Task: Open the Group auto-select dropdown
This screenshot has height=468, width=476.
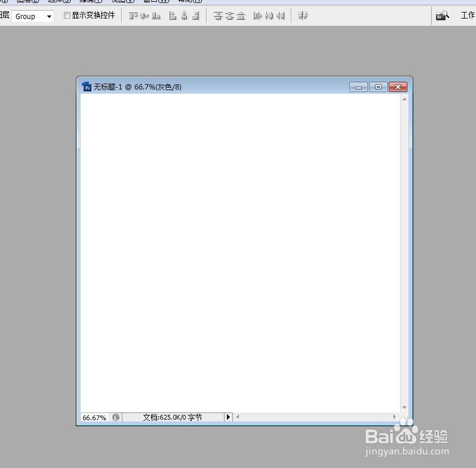Action: pyautogui.click(x=33, y=16)
